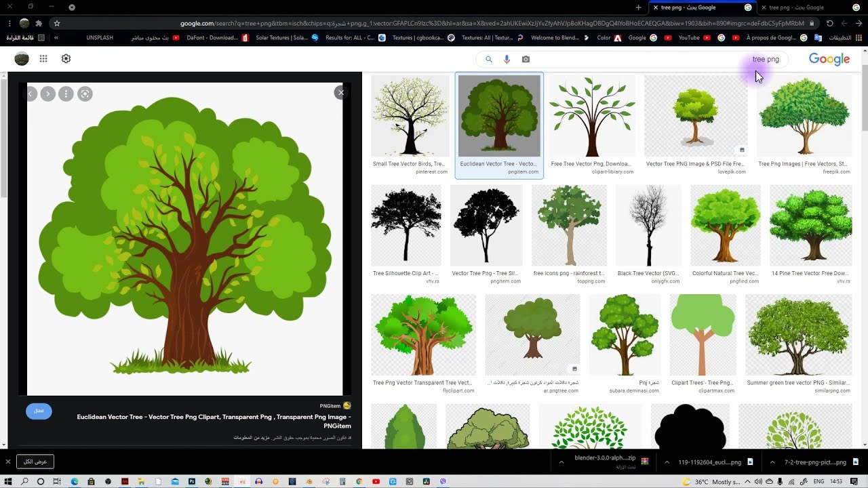
Task: Open the taskbar clock showing 14:53
Action: coord(836,481)
